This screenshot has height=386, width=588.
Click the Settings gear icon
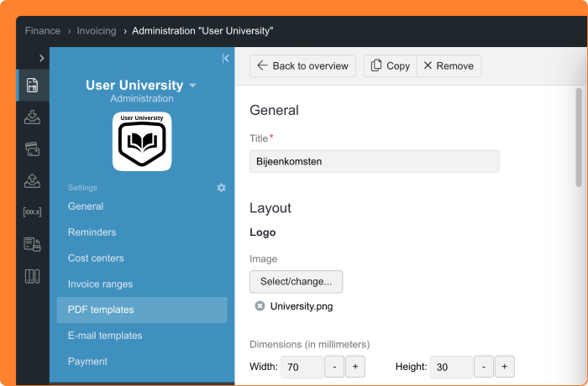tap(221, 188)
